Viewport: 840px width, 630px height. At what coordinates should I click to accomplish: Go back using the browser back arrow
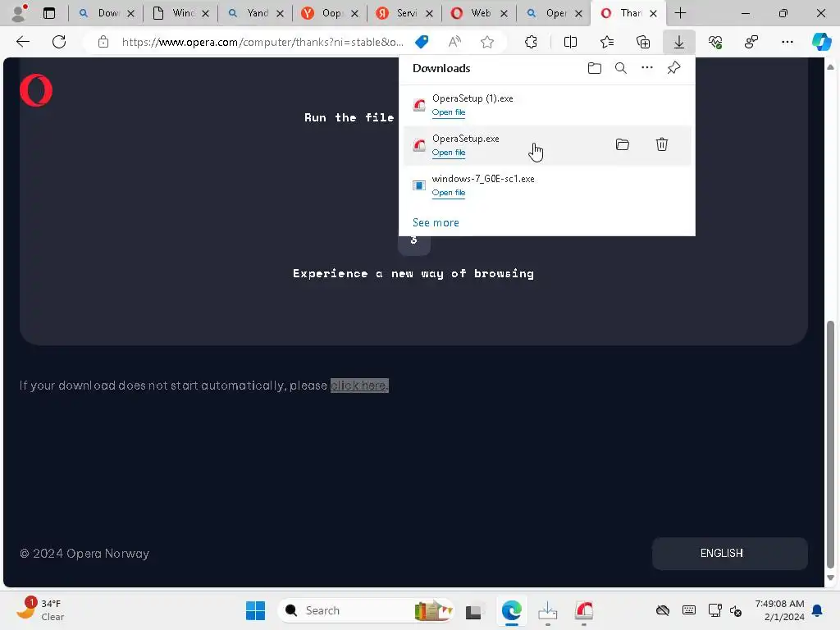pyautogui.click(x=22, y=42)
